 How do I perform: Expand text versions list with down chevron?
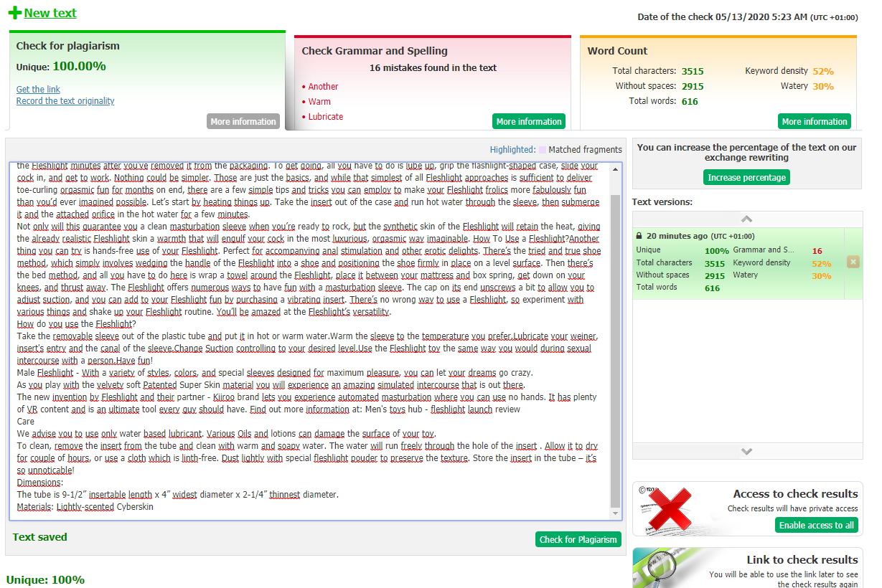coord(747,451)
